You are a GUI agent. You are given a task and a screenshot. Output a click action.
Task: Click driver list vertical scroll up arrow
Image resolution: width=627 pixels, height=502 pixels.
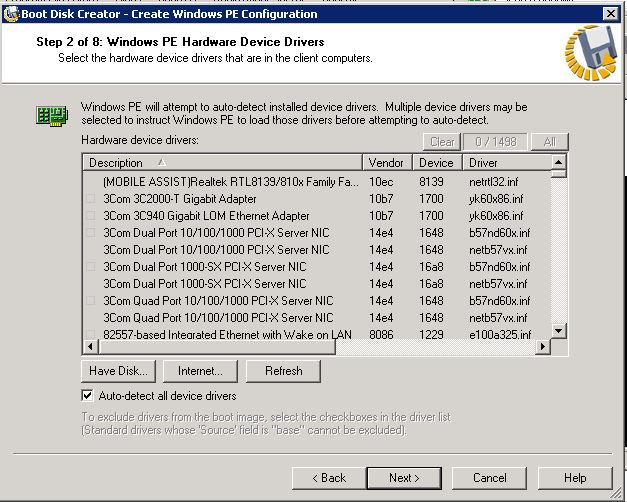[558, 162]
